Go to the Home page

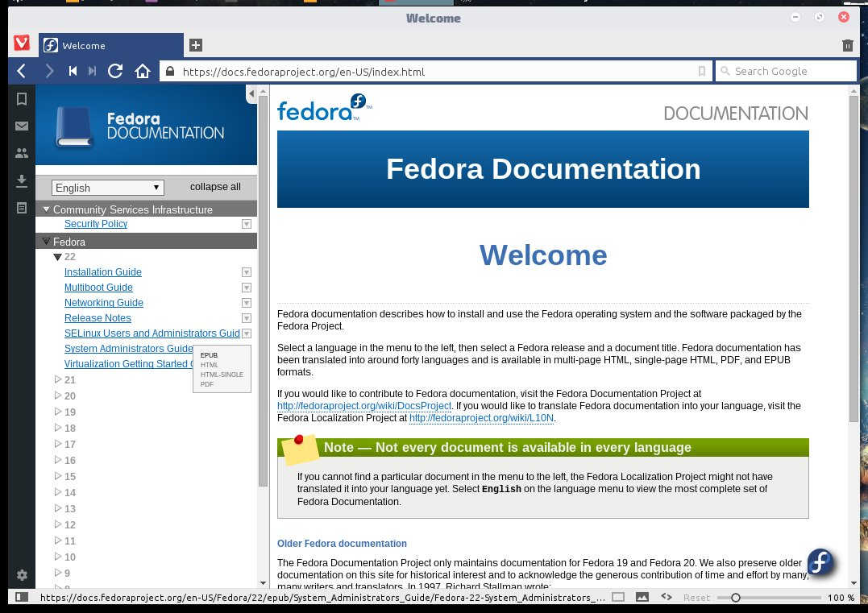(x=143, y=71)
